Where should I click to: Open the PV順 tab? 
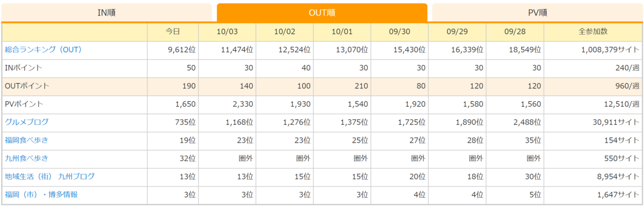pyautogui.click(x=537, y=12)
